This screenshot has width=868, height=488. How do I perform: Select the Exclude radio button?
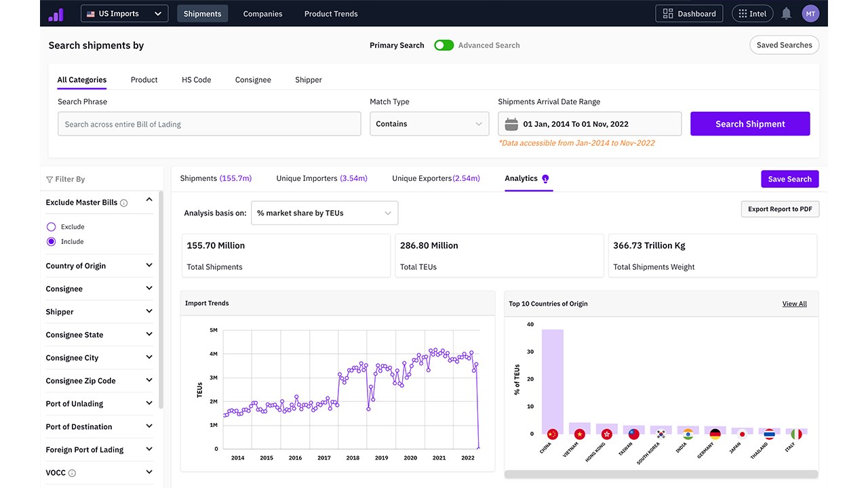[51, 227]
